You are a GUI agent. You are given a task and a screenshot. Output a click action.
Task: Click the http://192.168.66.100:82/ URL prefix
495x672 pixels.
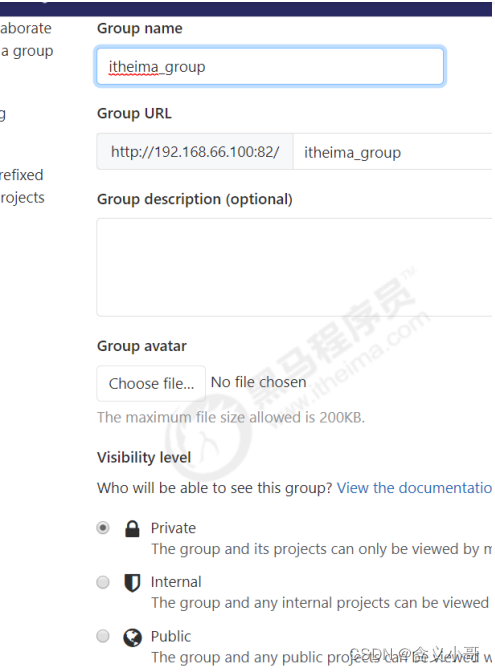tap(195, 152)
